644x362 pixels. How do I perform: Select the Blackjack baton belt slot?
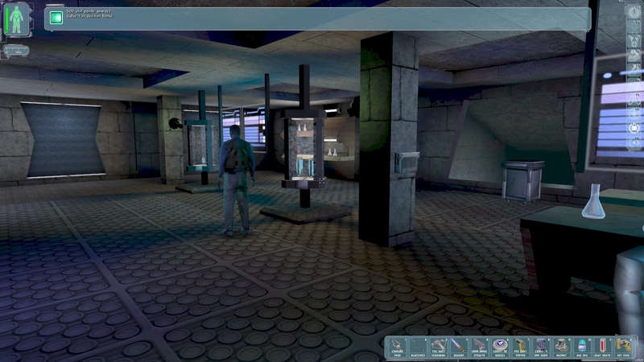[x=417, y=347]
